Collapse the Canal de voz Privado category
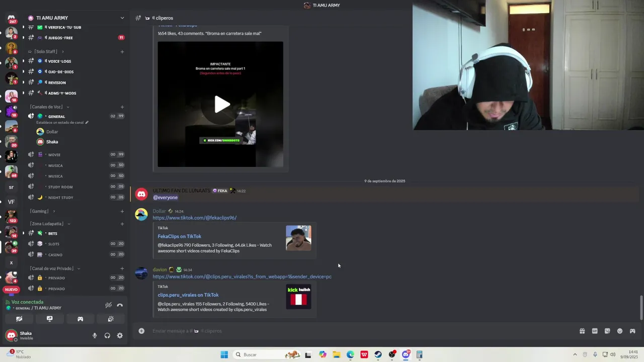The width and height of the screenshot is (644, 362). point(55,268)
